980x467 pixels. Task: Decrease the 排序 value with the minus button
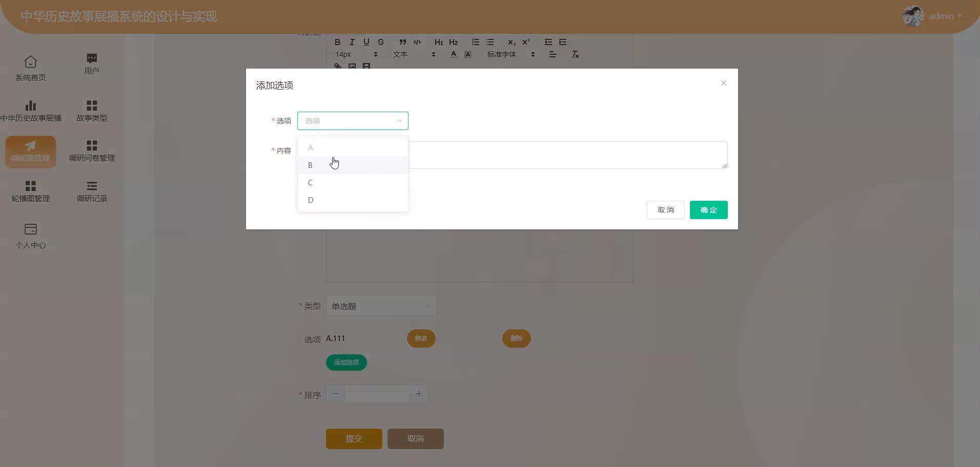tap(336, 394)
